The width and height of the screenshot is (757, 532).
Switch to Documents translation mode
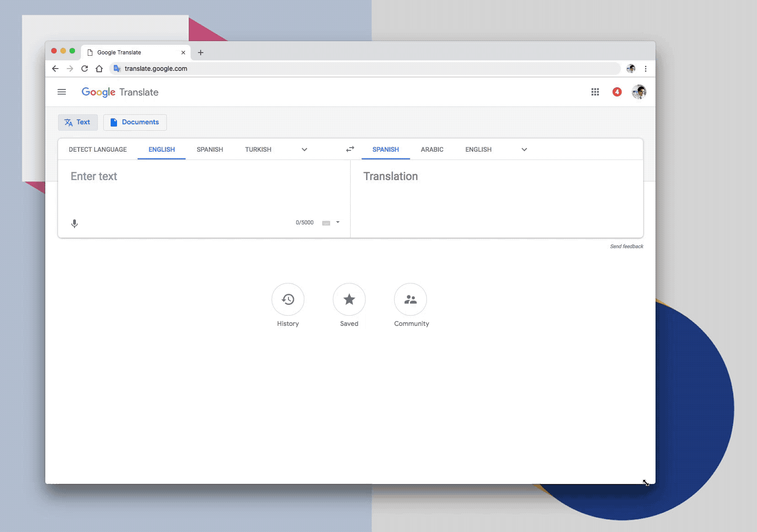point(135,122)
